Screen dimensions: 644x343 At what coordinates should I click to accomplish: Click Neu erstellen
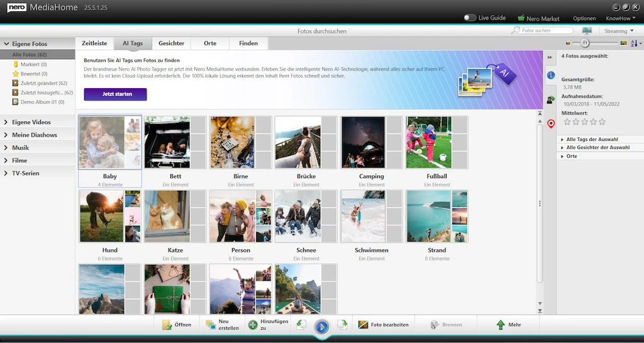pos(222,325)
